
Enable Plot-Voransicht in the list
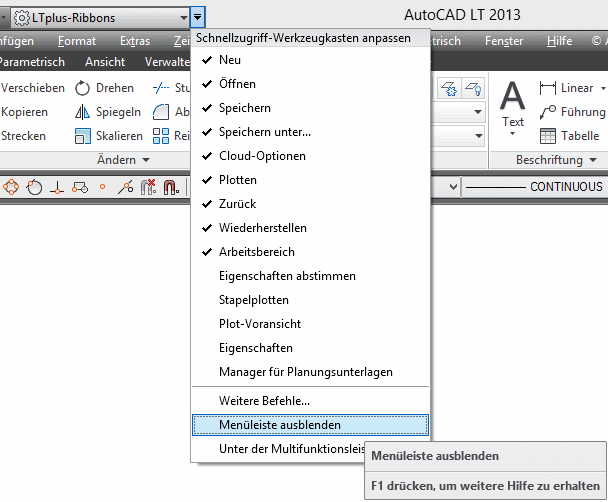tap(260, 324)
